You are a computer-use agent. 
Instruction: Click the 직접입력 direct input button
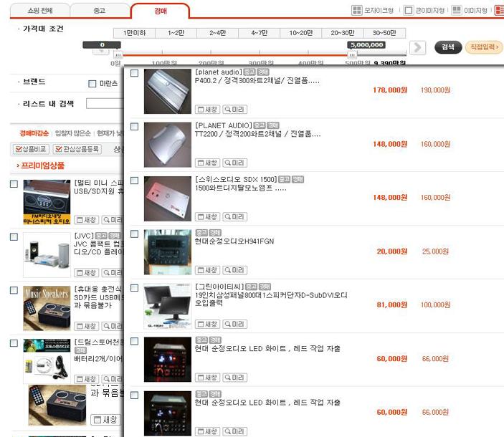tap(484, 47)
